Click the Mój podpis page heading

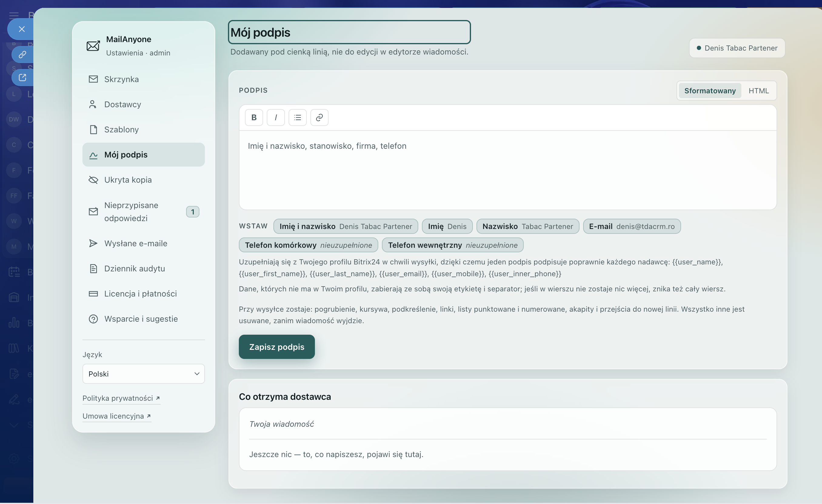click(x=349, y=32)
